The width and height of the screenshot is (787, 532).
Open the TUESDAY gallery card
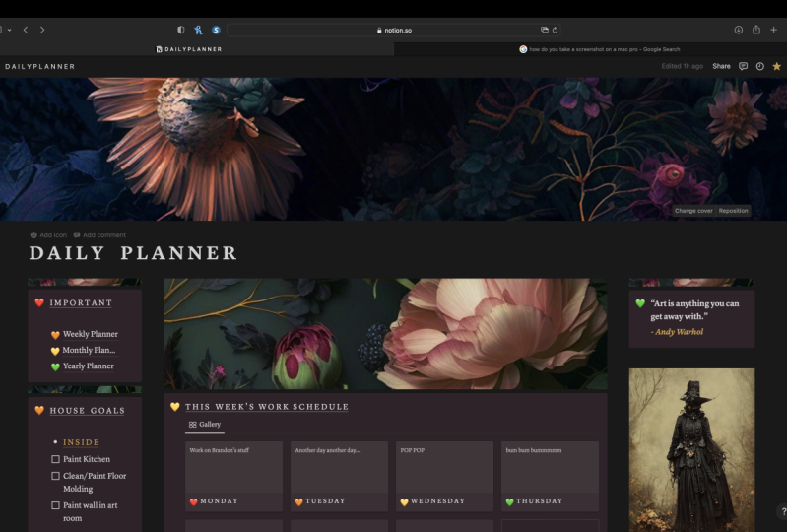click(x=339, y=476)
